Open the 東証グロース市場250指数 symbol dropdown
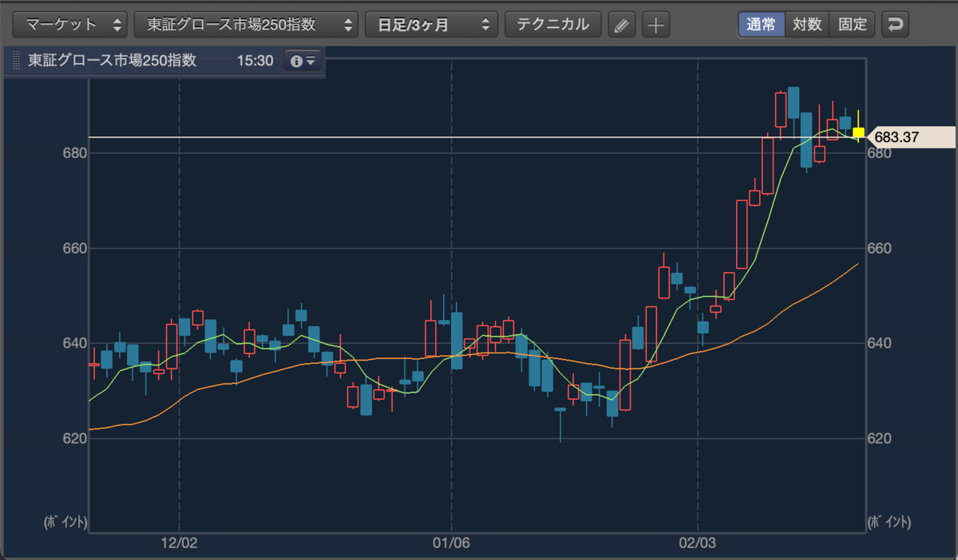 pyautogui.click(x=246, y=24)
